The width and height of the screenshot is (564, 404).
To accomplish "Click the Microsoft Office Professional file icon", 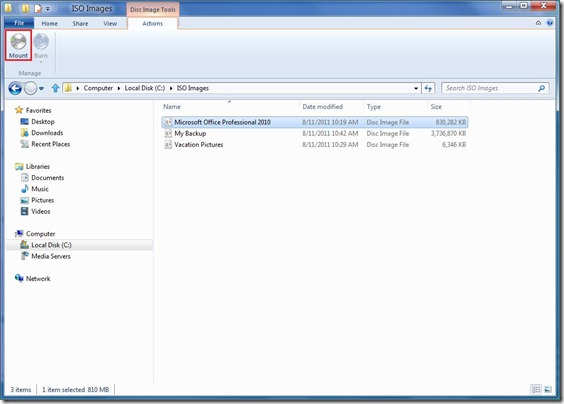I will coord(168,122).
